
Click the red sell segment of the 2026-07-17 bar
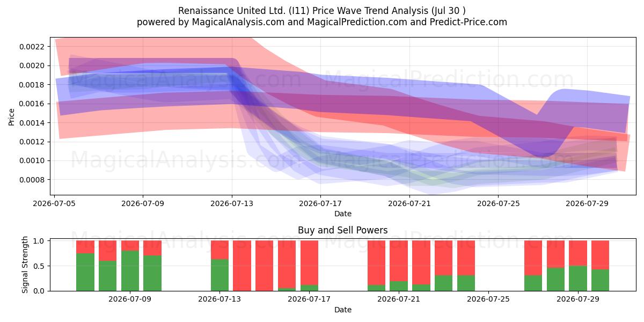(x=309, y=263)
